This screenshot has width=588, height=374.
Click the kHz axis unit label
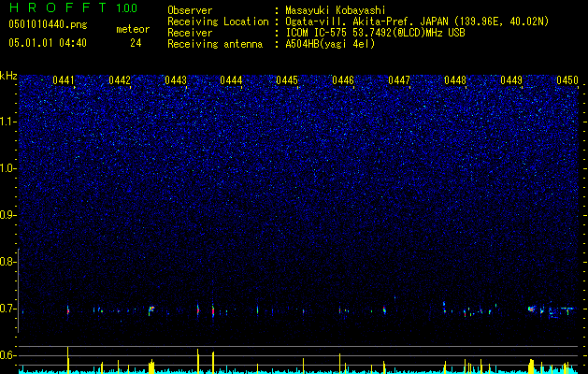tap(8, 76)
